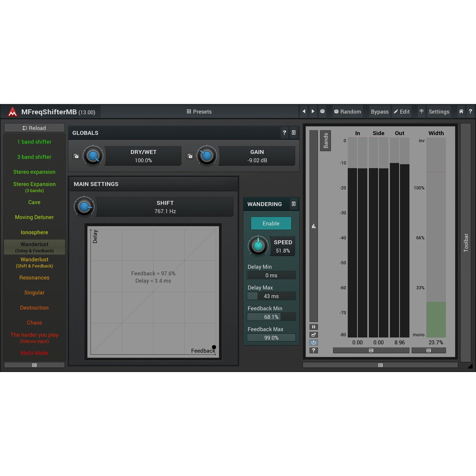Open the Wandering panel preset menu icon
The image size is (476, 476).
(293, 204)
